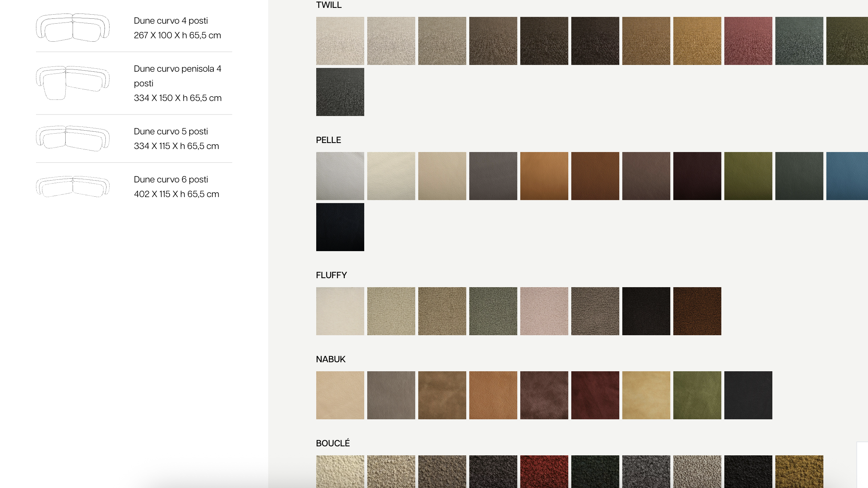
Task: Select the off-white Fluffy swatch
Action: coord(340,311)
